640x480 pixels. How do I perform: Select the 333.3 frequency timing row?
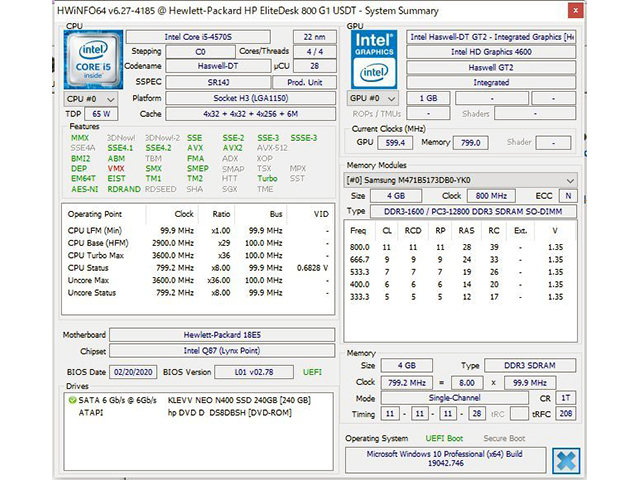(459, 297)
